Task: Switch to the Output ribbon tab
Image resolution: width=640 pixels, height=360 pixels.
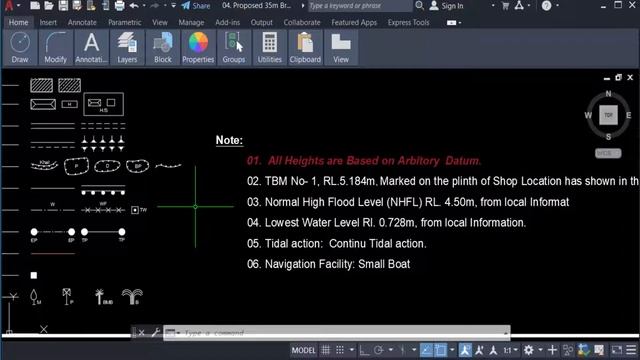Action: 261,22
